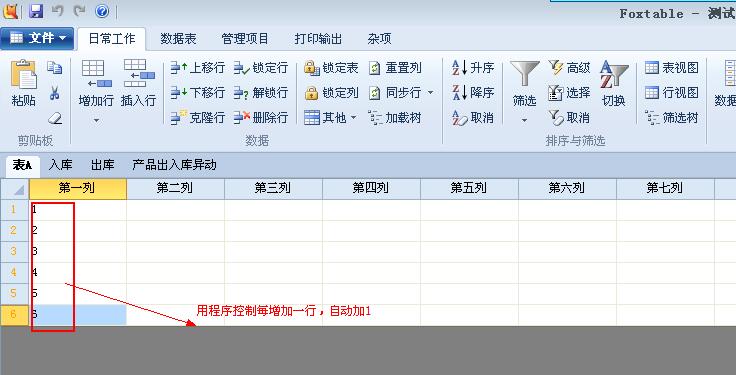Click the scissors cut icon
This screenshot has height=375, width=736.
tap(54, 93)
